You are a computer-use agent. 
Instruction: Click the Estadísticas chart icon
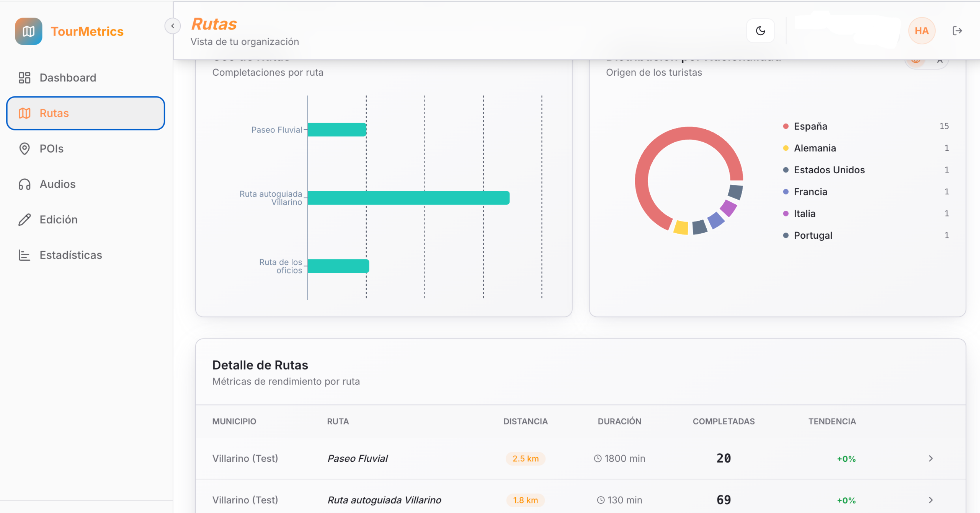coord(24,255)
